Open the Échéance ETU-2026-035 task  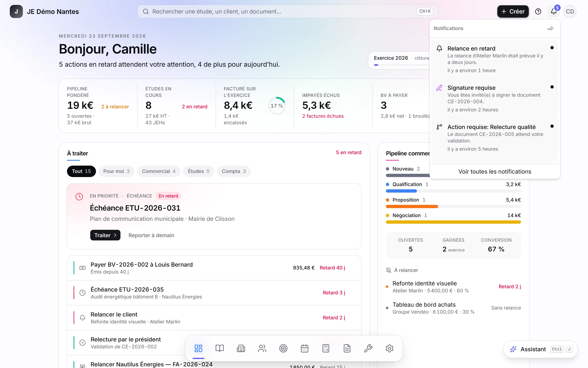click(214, 293)
